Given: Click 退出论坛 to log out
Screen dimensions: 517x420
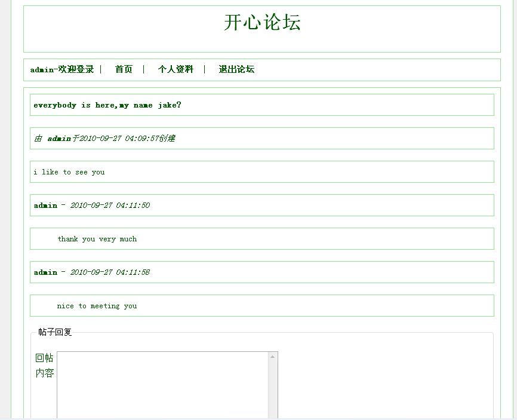Looking at the screenshot, I should [x=236, y=69].
